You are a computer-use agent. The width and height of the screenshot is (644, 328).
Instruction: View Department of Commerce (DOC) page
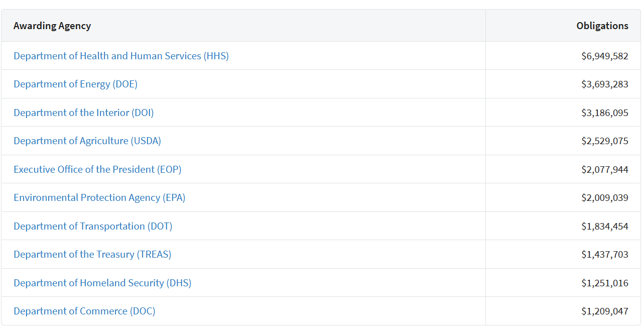click(x=84, y=311)
